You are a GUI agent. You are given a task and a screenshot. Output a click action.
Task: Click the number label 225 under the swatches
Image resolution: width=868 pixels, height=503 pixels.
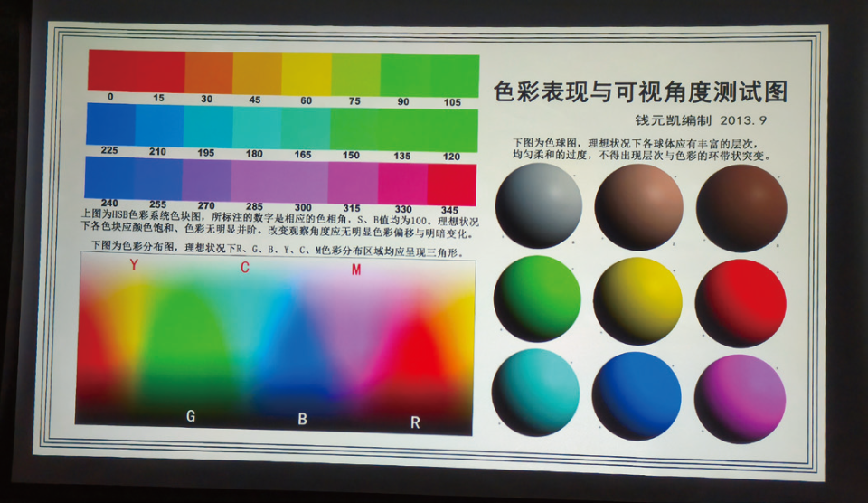pos(109,150)
